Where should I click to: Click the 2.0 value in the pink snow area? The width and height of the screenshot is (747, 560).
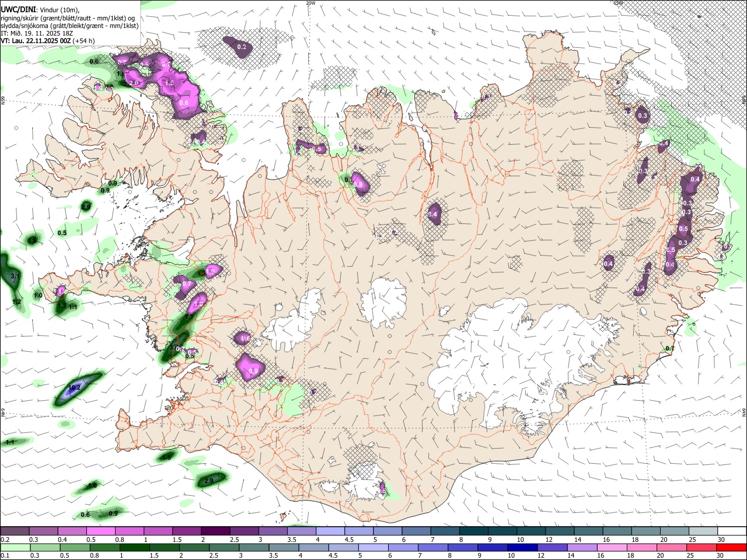pyautogui.click(x=134, y=83)
